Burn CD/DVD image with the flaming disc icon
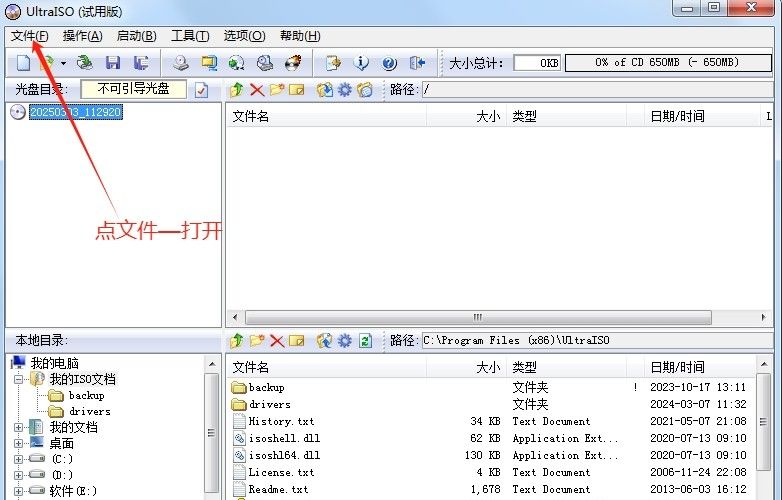 click(293, 63)
